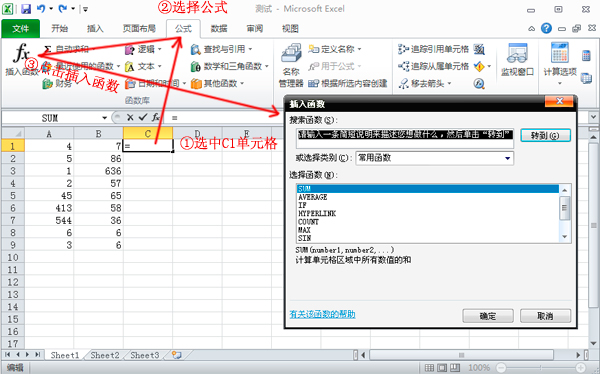Expand the Logical (逻辑) functions dropdown
Image resolution: width=600 pixels, height=374 pixels.
tap(160, 49)
